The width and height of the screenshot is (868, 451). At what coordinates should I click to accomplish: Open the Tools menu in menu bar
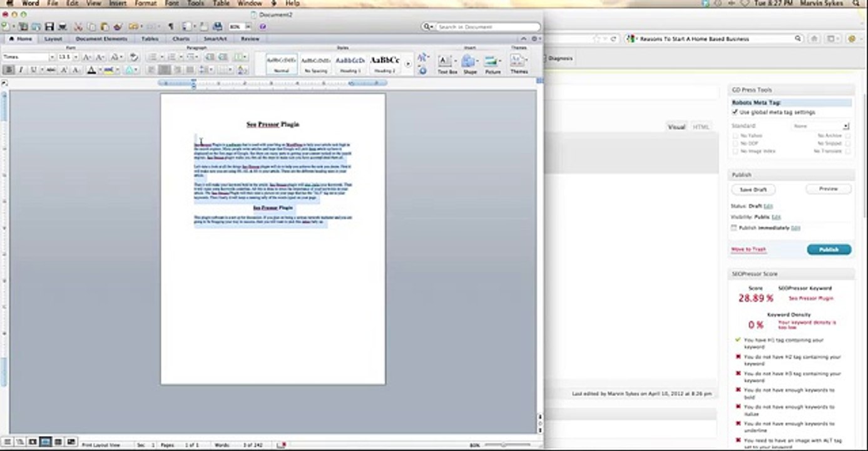coord(195,3)
